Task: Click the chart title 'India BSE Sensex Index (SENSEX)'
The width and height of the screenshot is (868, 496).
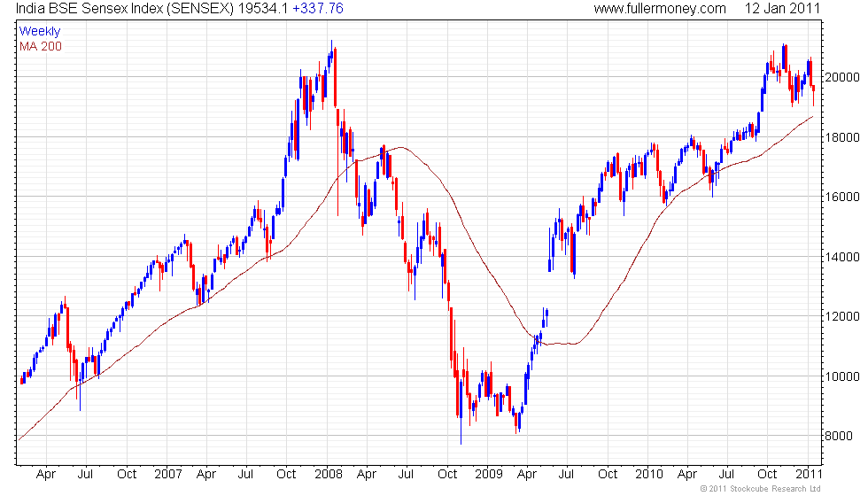Action: 125,8
